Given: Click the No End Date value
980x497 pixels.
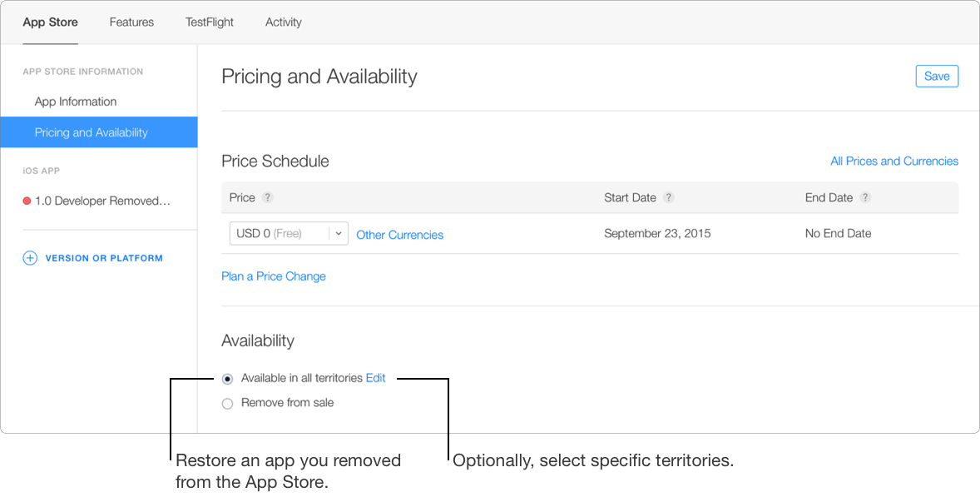Looking at the screenshot, I should pyautogui.click(x=838, y=234).
